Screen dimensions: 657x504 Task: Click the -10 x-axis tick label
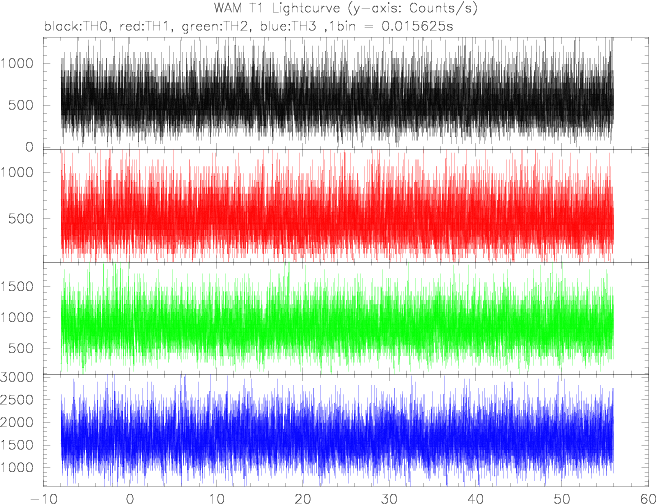click(44, 499)
